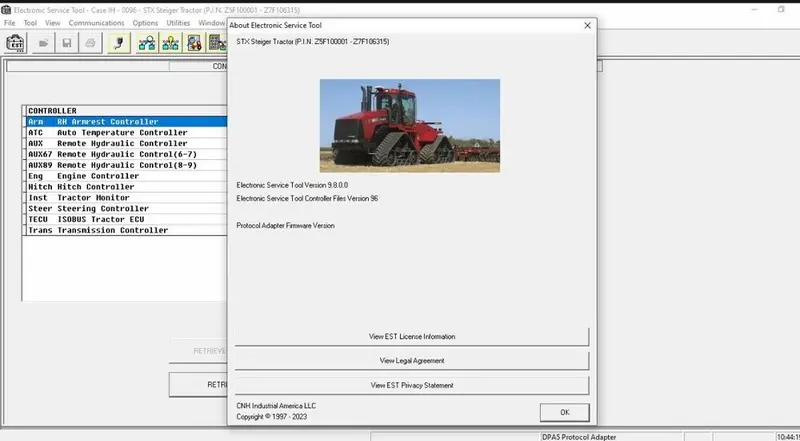Click the EST toolbox icon in toolbar

click(15, 43)
